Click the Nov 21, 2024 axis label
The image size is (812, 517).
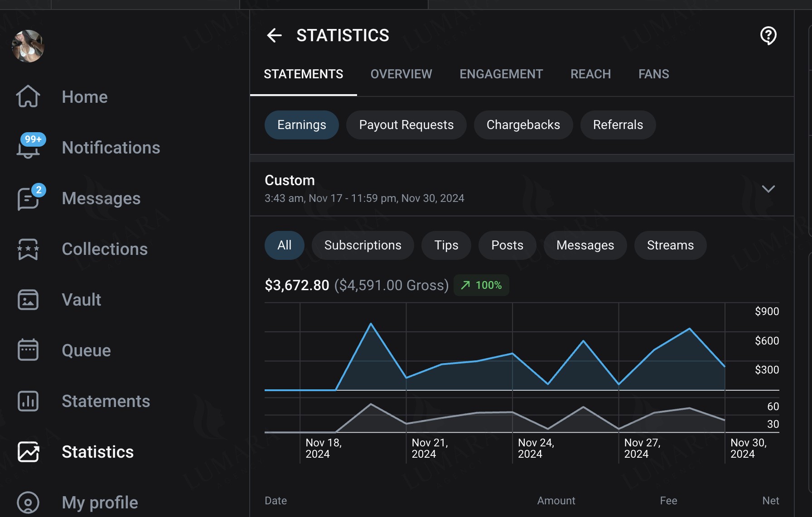(x=430, y=448)
